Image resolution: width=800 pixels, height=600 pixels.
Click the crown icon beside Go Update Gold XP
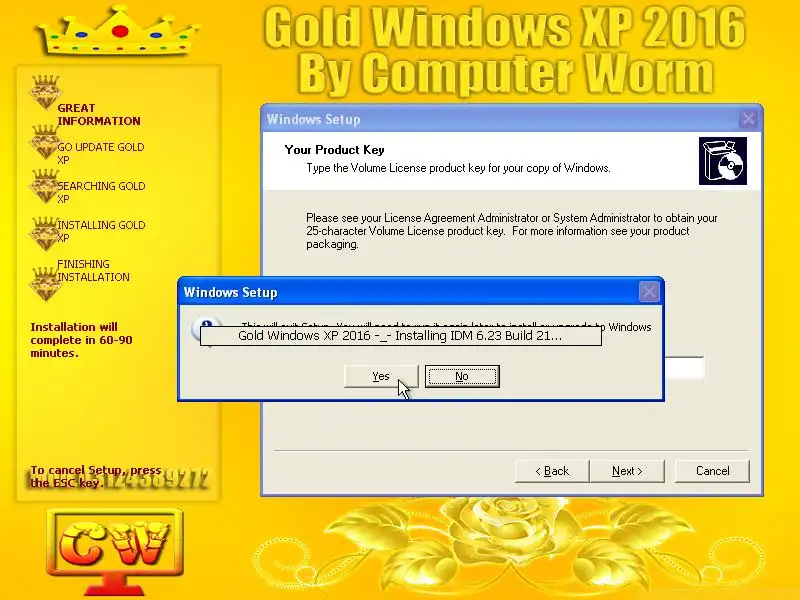tap(44, 141)
